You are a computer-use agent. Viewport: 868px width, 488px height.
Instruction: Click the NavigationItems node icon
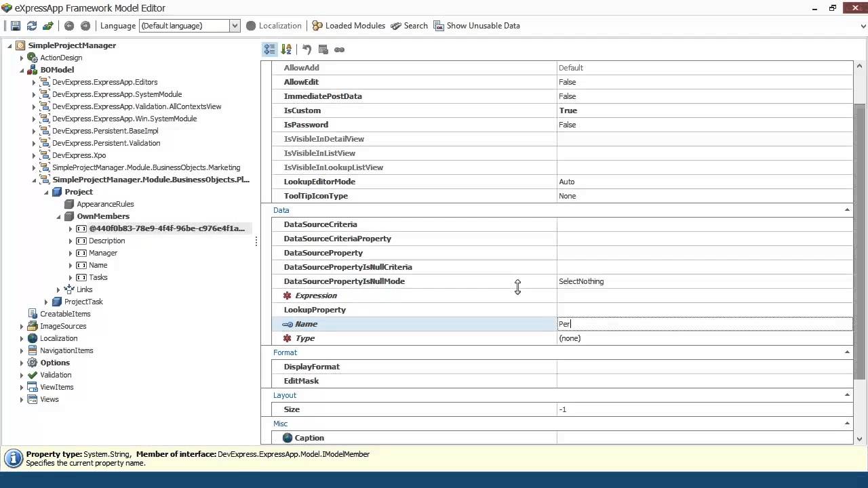pos(33,350)
